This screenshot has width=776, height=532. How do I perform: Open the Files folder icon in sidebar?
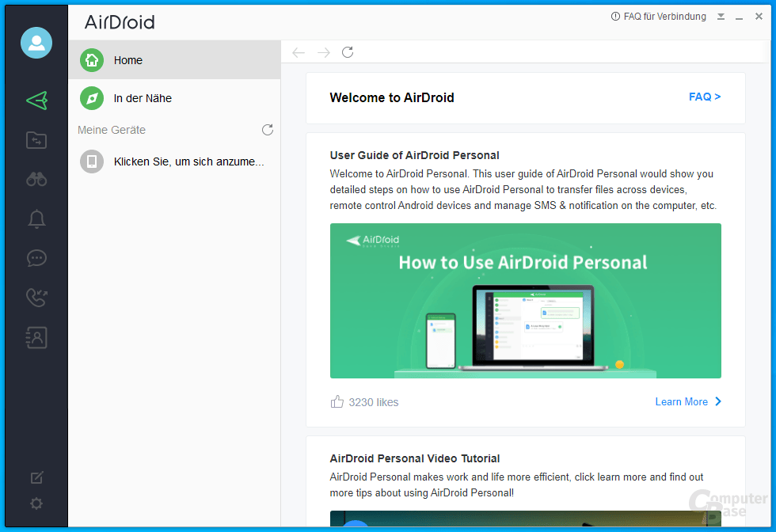36,140
